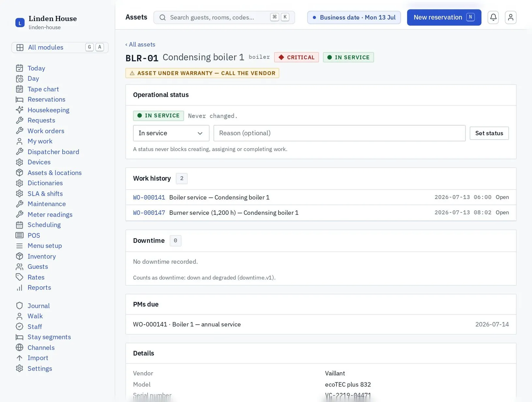
Task: Click the Channels globe icon
Action: [20, 348]
